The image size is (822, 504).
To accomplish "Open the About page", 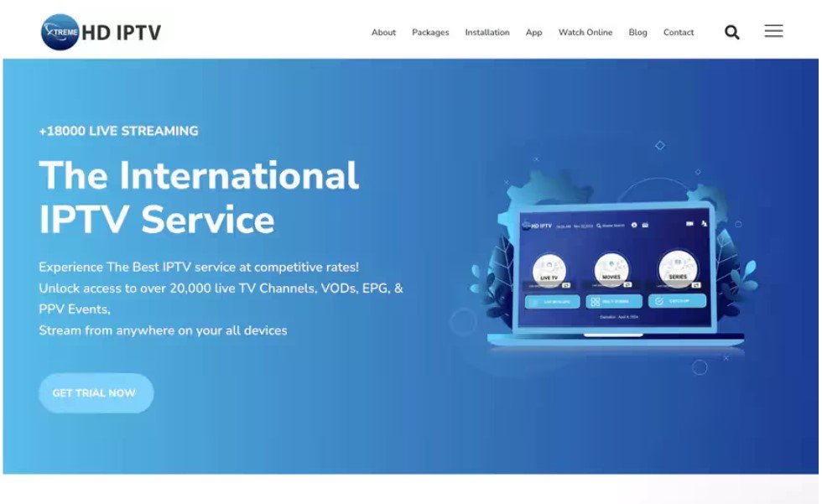I will pyautogui.click(x=383, y=33).
